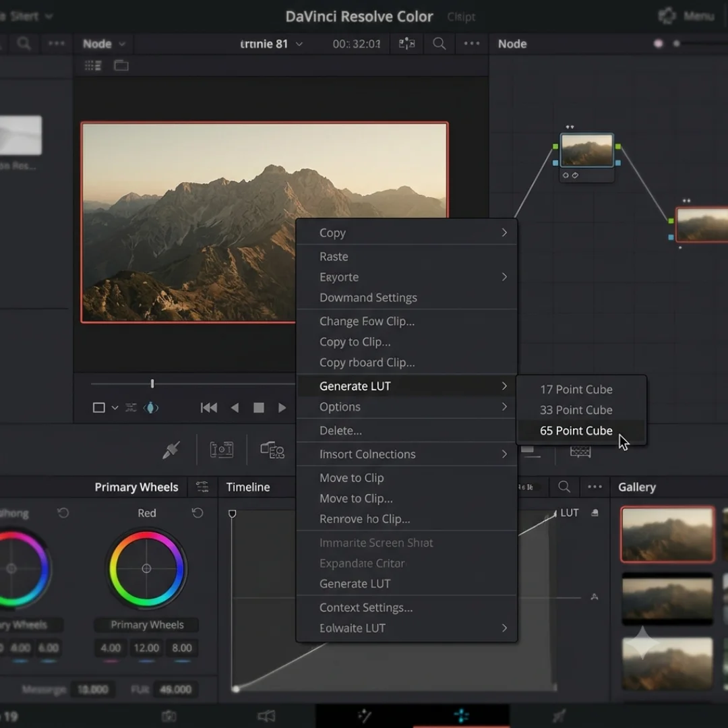Expand the Eryorte submenu arrow
This screenshot has height=728, width=728.
click(504, 277)
